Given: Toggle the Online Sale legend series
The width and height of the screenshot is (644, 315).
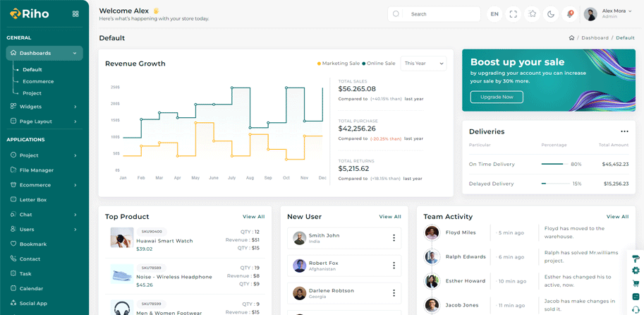Looking at the screenshot, I should [x=379, y=64].
